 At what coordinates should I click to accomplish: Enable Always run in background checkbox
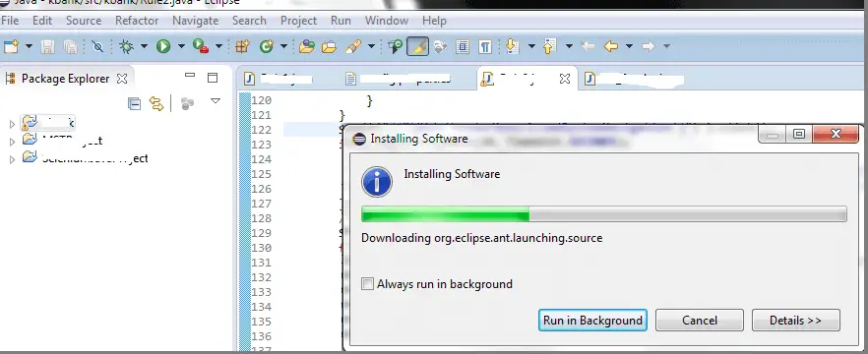(368, 284)
